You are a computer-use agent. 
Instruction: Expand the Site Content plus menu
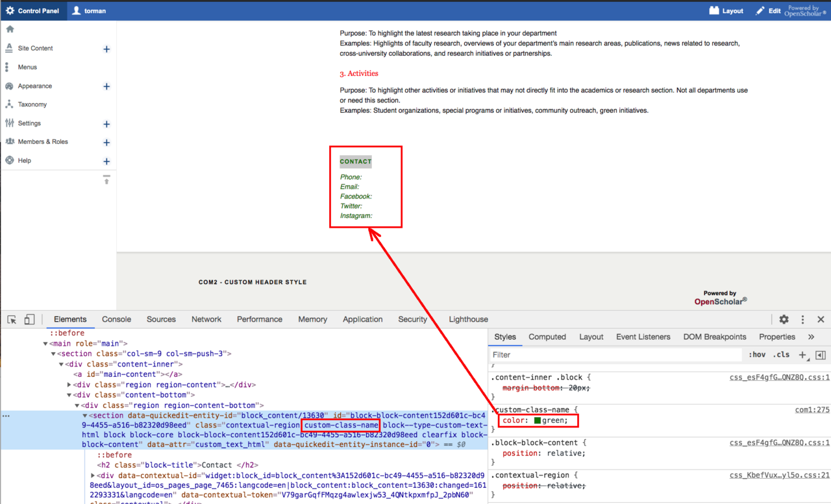(106, 49)
